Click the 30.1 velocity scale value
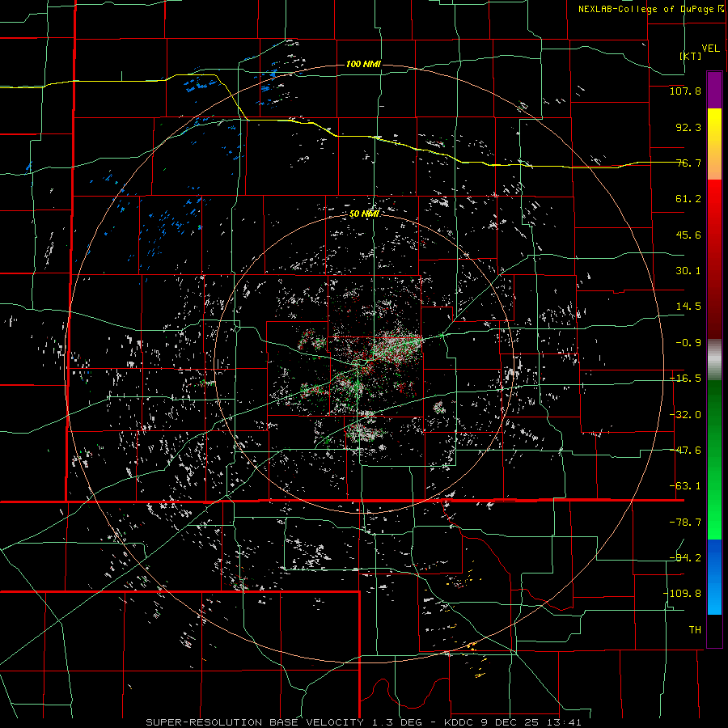This screenshot has height=728, width=728. click(x=688, y=271)
